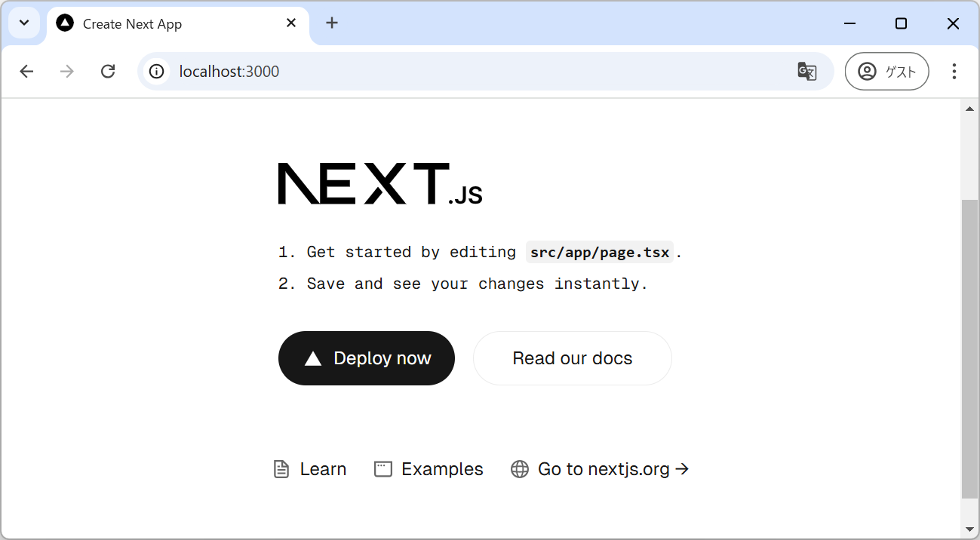Click the window icon next to Examples
The width and height of the screenshot is (980, 540).
click(383, 469)
